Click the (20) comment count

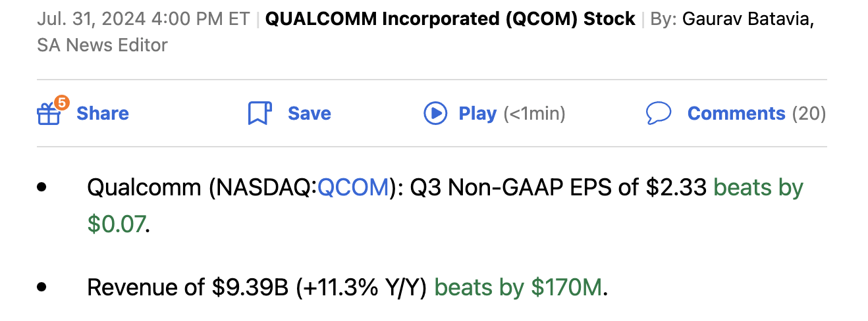coord(809,113)
